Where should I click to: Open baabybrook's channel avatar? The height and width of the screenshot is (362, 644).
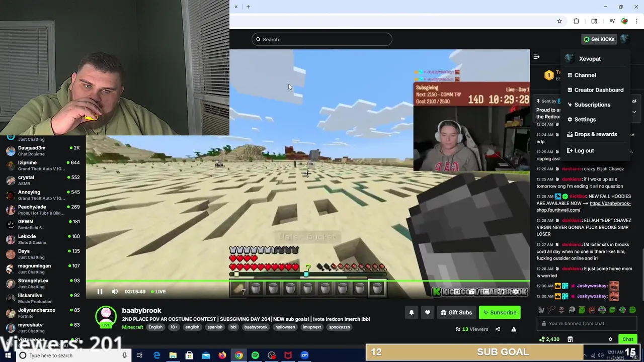click(106, 316)
